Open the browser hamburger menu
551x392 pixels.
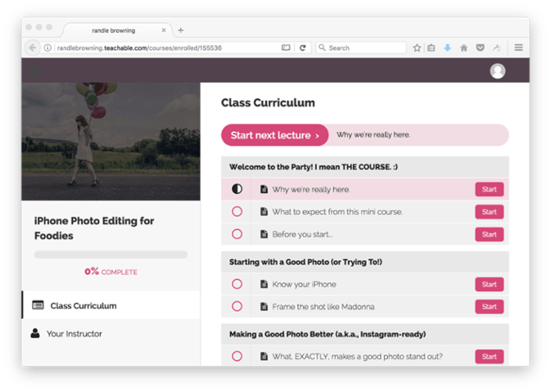519,48
